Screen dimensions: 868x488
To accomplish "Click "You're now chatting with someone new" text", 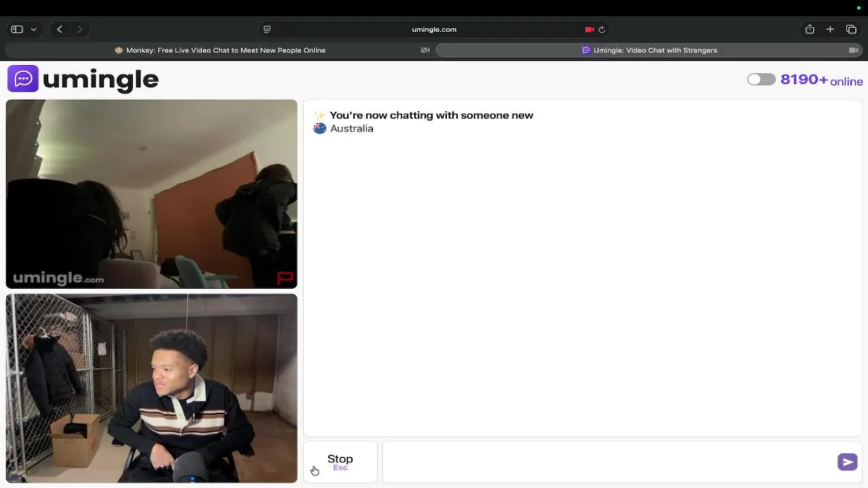I will click(431, 115).
